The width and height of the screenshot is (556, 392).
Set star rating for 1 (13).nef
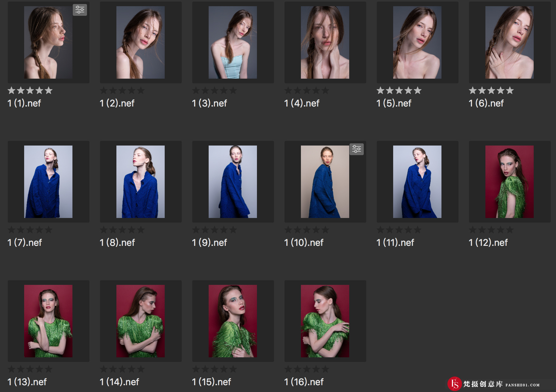click(30, 369)
